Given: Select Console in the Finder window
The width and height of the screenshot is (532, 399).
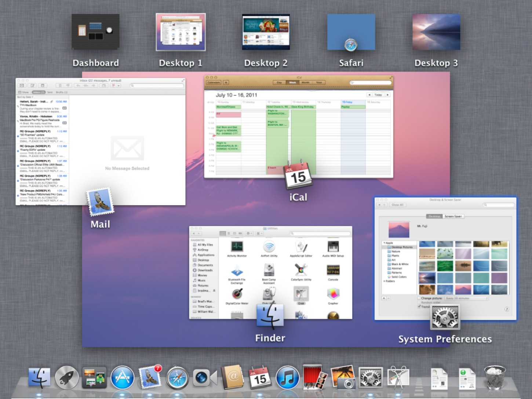Looking at the screenshot, I should (333, 272).
